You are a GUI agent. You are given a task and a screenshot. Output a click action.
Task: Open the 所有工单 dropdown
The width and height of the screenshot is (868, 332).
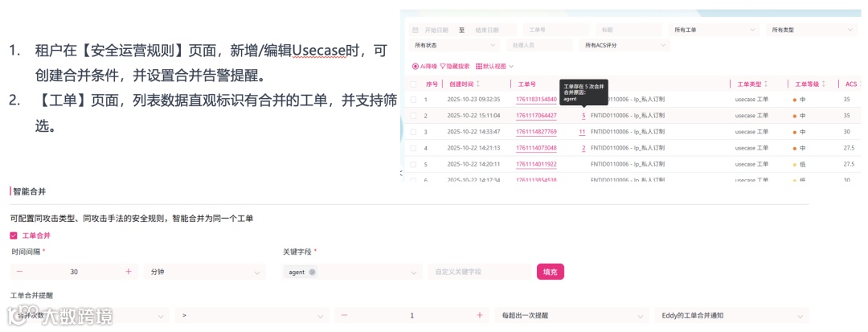[714, 30]
